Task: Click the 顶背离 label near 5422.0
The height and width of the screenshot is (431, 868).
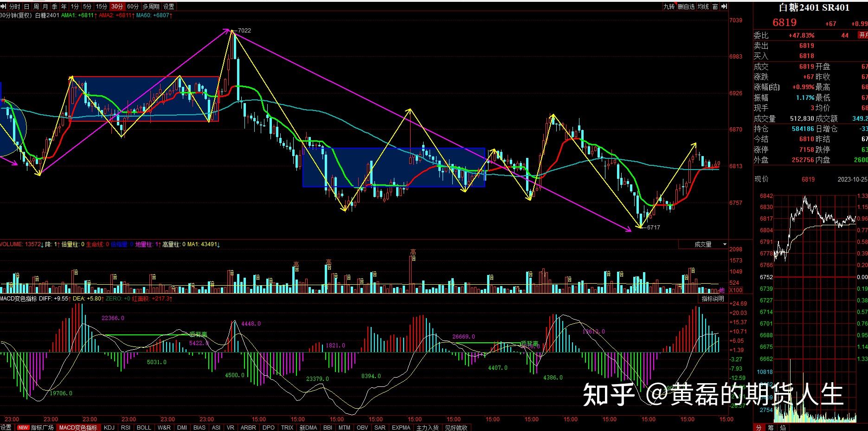Action: click(x=199, y=334)
